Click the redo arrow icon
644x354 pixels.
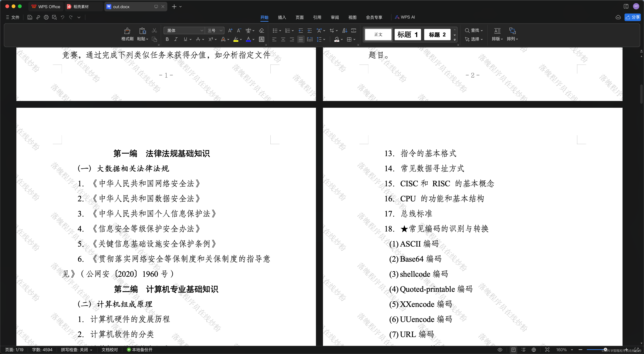click(71, 17)
